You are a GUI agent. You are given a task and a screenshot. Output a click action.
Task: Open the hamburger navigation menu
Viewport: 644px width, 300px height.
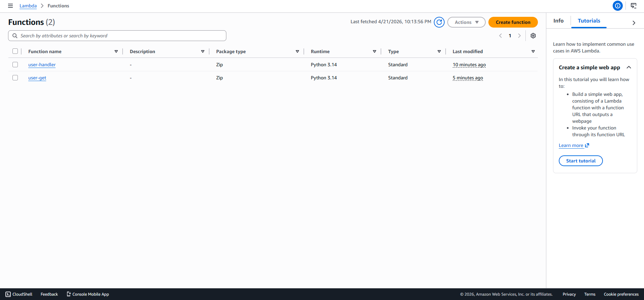(10, 6)
